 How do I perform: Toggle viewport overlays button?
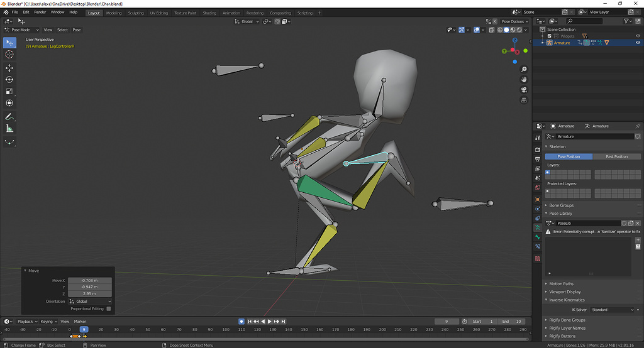(477, 30)
